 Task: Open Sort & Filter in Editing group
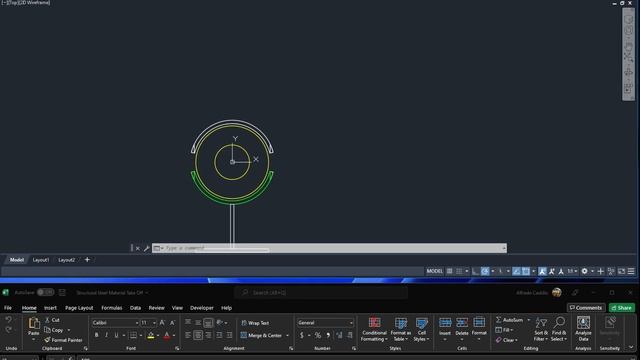point(541,329)
